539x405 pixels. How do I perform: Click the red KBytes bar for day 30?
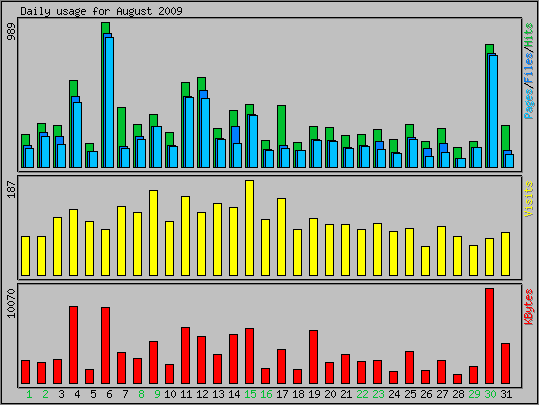tap(490, 336)
